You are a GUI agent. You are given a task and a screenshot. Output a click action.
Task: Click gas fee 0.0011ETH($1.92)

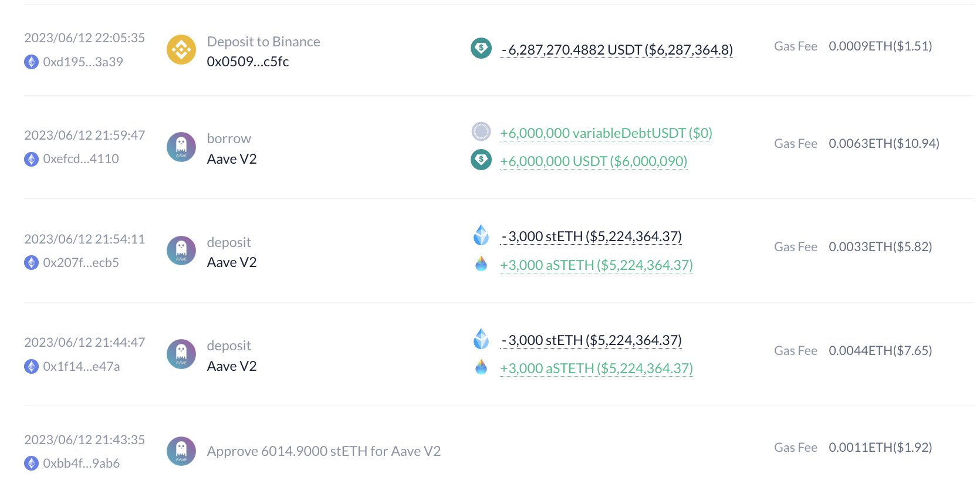tap(880, 447)
